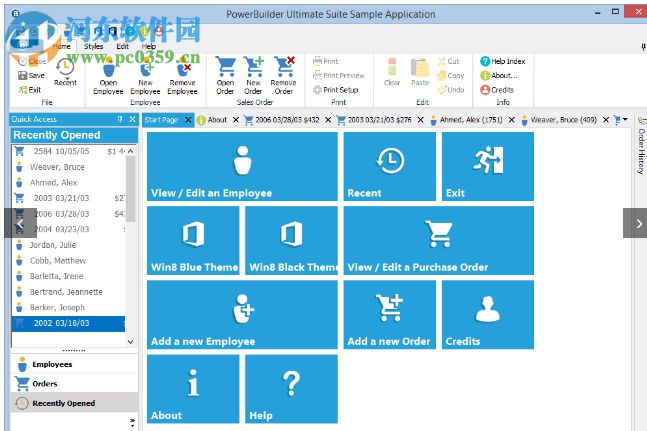
Task: Select Jordan, Julie in Recently Opened list
Action: click(68, 245)
